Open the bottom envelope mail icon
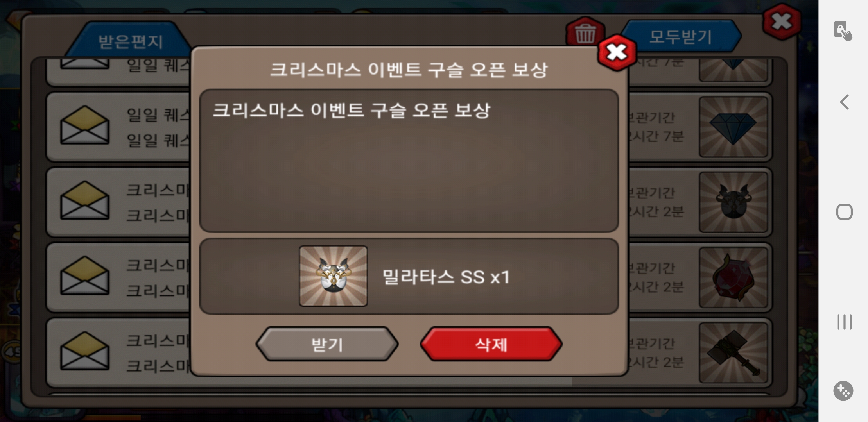Image resolution: width=868 pixels, height=422 pixels. tap(84, 351)
